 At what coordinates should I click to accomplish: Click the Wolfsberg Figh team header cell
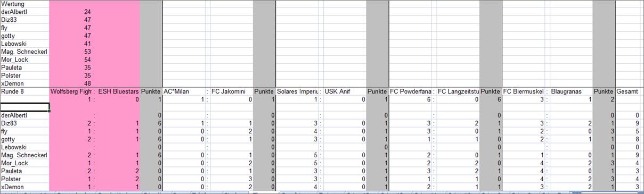71,91
